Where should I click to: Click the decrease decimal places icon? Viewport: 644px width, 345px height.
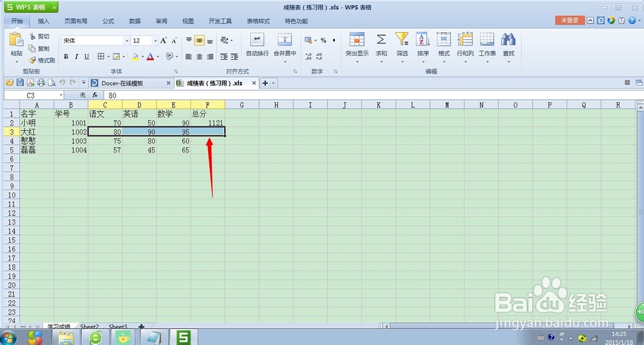319,57
